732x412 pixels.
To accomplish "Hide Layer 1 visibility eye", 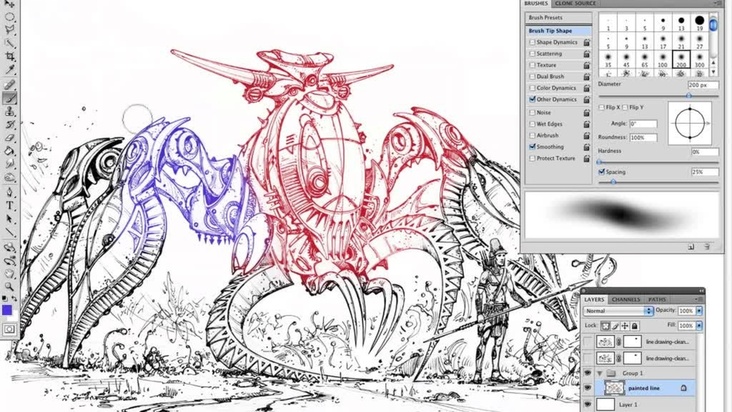I will 588,404.
